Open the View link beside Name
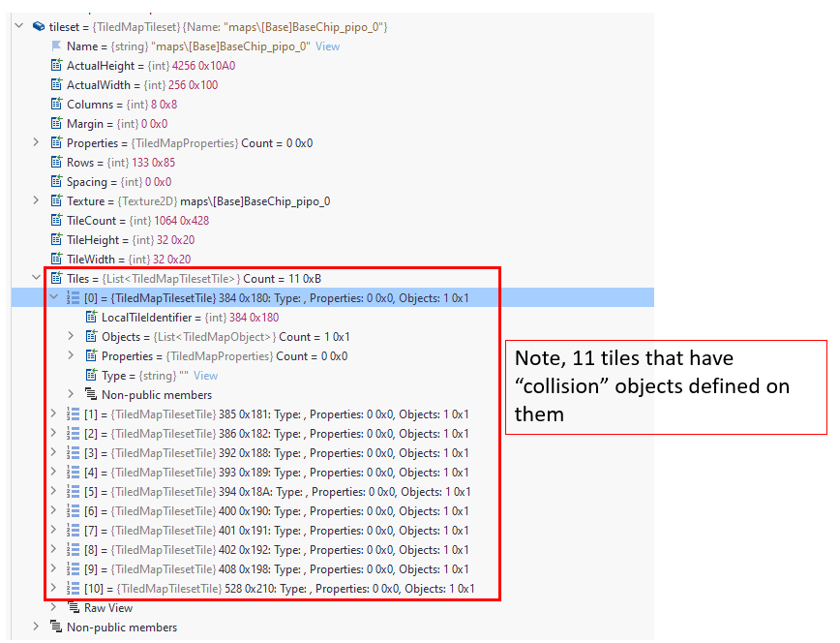The height and width of the screenshot is (643, 840). tap(327, 46)
